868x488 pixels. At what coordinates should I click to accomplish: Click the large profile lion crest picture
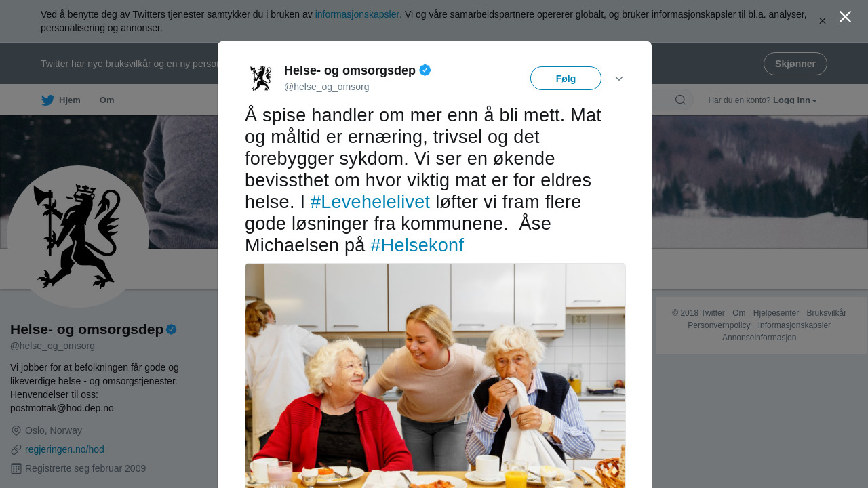(x=78, y=237)
